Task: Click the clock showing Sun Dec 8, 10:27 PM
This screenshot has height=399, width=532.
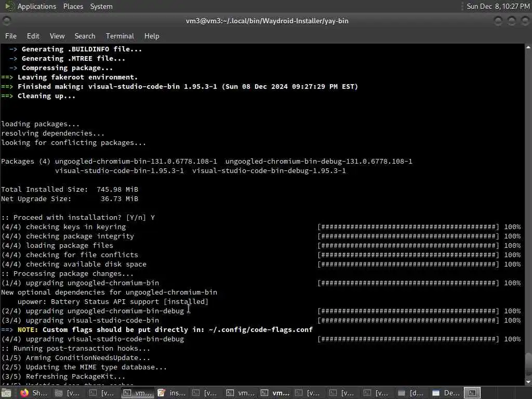Action: click(x=498, y=6)
